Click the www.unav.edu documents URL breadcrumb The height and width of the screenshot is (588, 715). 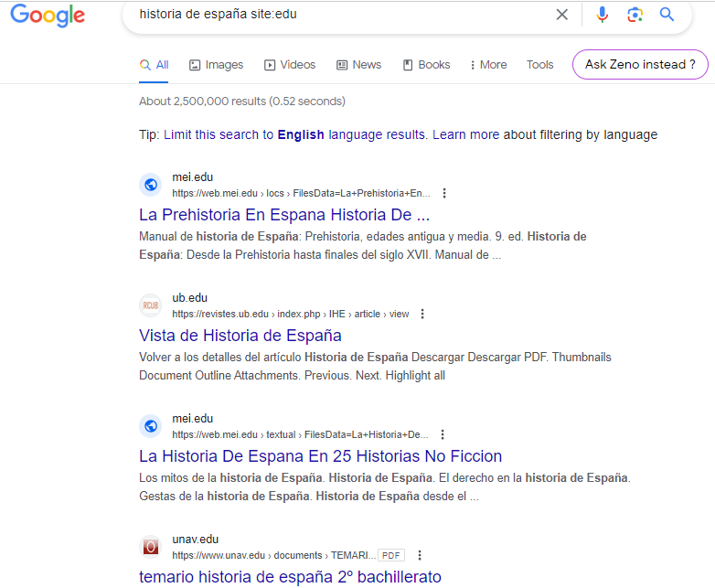(x=273, y=555)
